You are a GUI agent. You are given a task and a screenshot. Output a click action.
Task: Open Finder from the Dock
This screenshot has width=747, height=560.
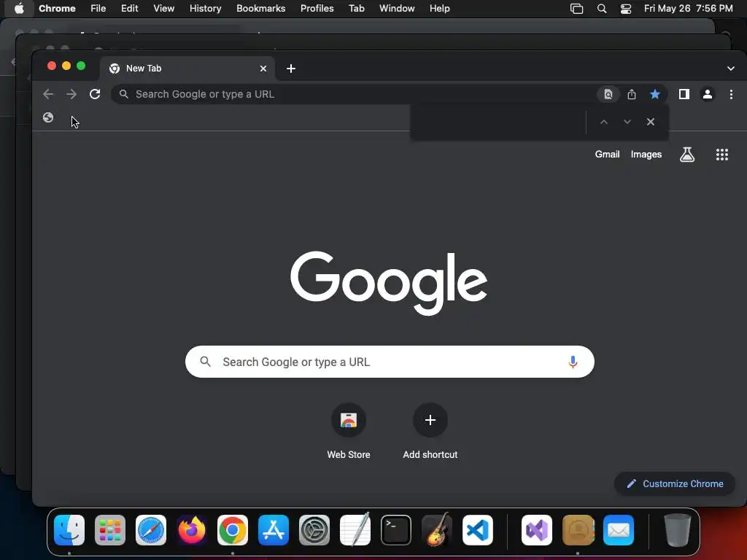69,530
